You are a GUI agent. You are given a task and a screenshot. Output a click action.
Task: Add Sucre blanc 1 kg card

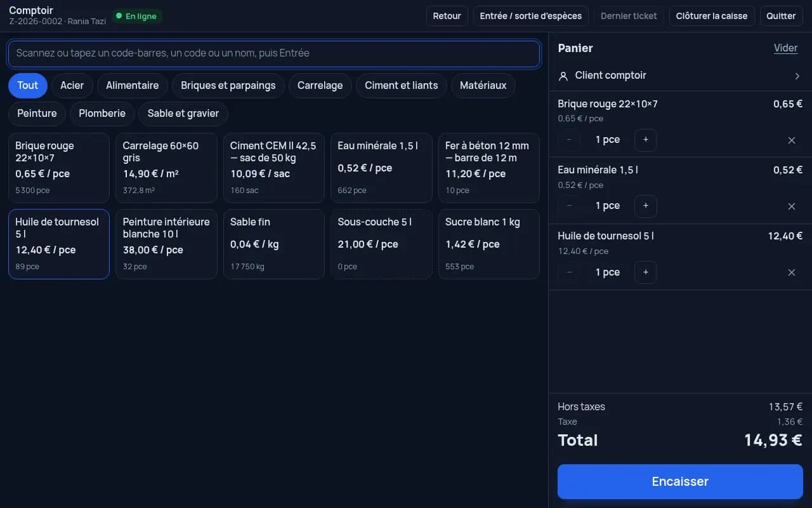[489, 244]
